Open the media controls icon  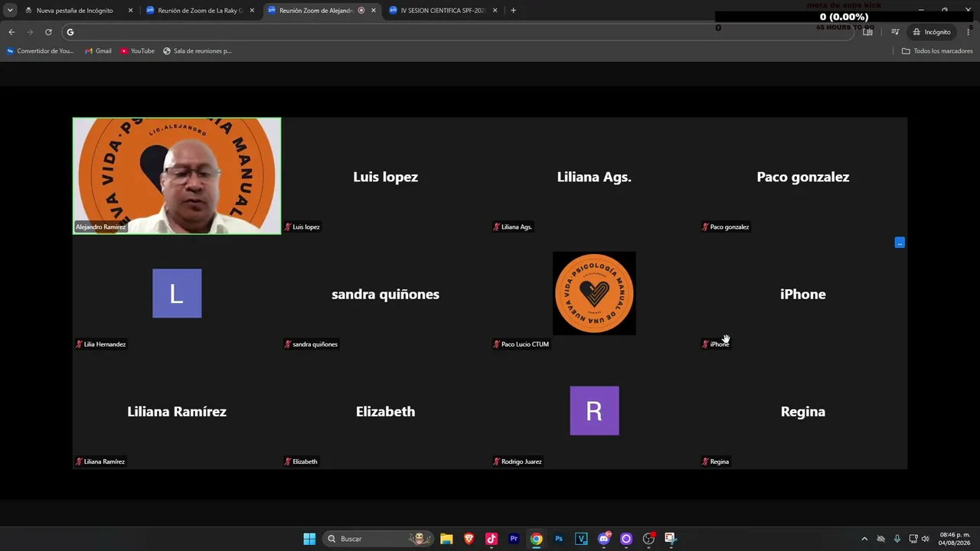895,32
